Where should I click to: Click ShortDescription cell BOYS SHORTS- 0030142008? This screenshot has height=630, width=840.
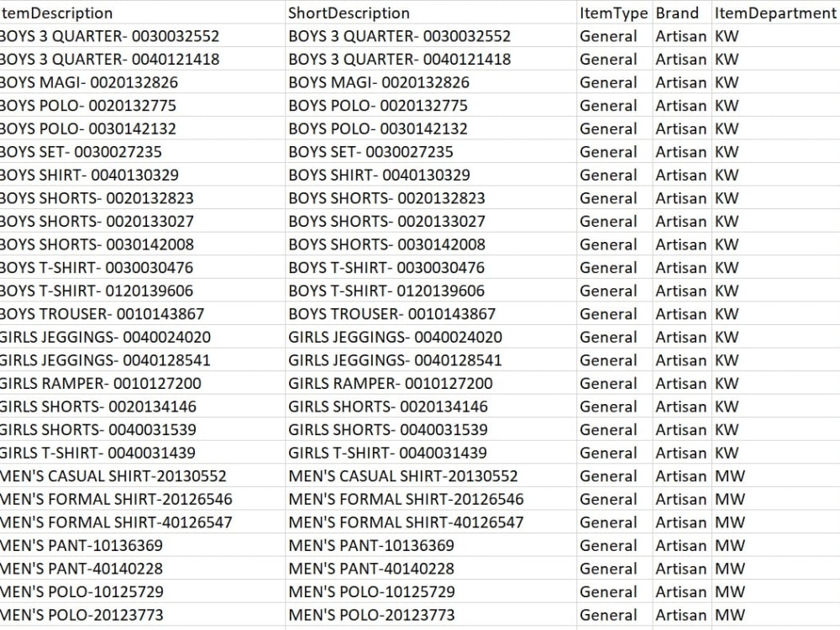(431, 244)
